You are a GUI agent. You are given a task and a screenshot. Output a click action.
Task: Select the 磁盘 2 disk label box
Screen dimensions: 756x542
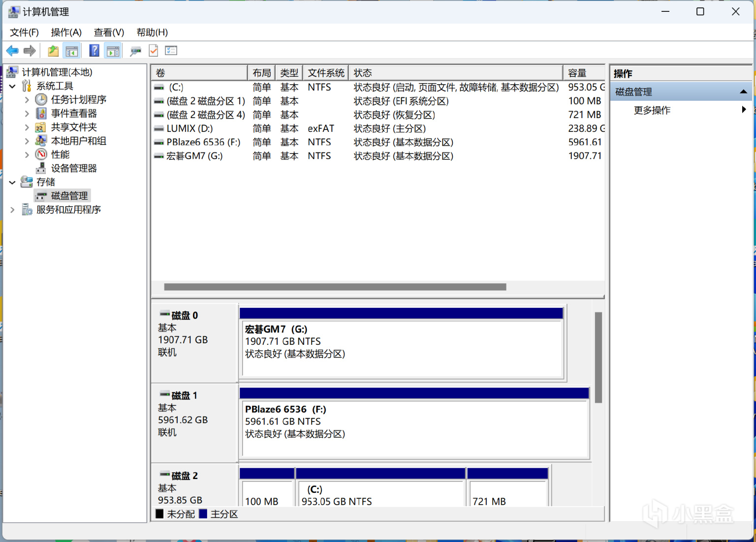(x=195, y=486)
